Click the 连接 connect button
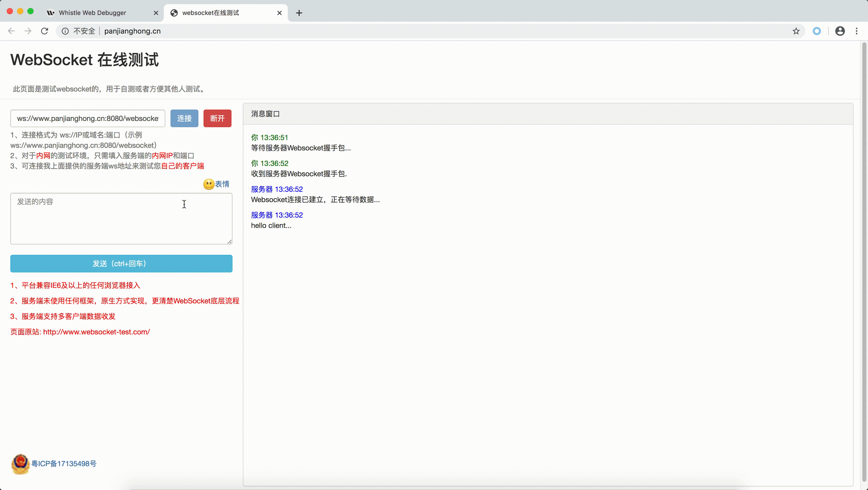Image resolution: width=868 pixels, height=490 pixels. [184, 118]
